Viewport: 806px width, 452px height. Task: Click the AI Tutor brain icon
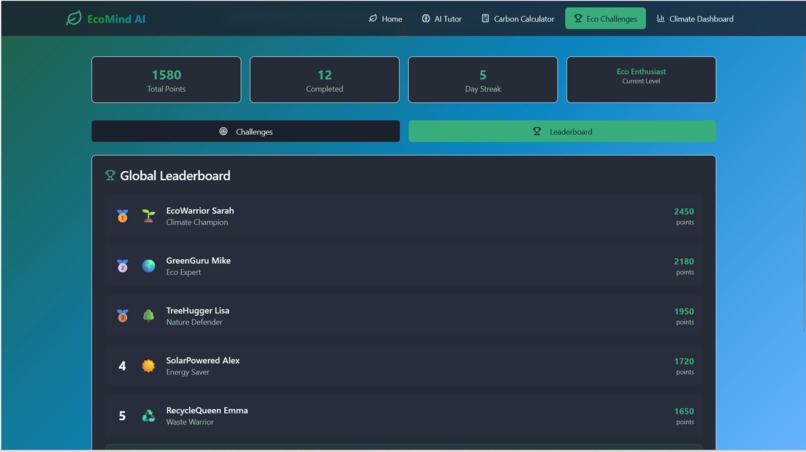[x=426, y=19]
